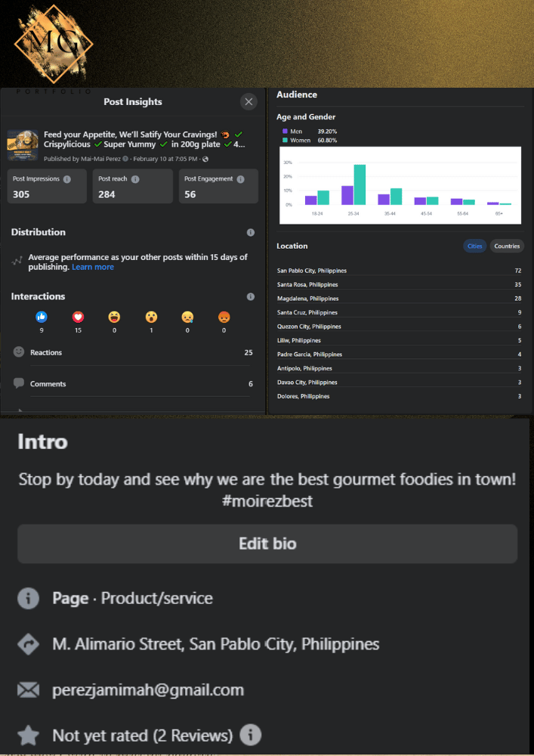
Task: Click the reviews info icon
Action: click(x=250, y=735)
